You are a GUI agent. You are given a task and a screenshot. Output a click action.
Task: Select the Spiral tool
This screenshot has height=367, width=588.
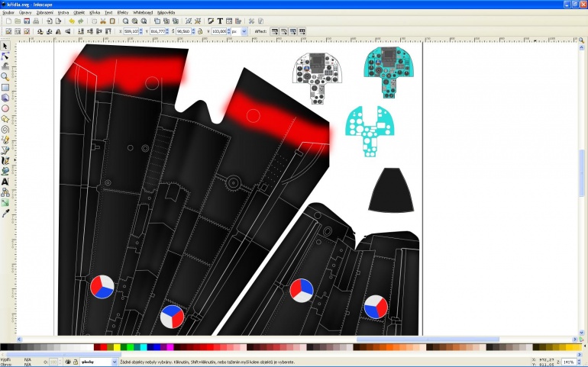click(x=5, y=130)
